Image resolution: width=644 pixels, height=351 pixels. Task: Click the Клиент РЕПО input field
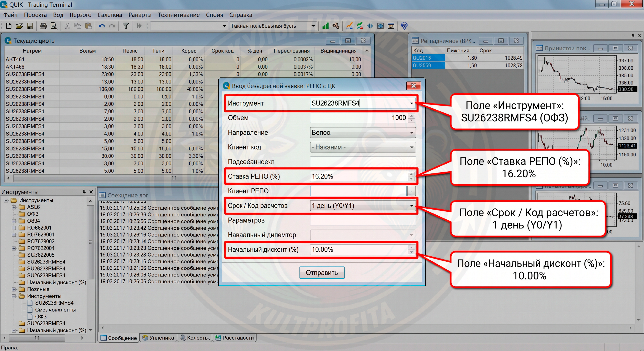[x=358, y=191]
